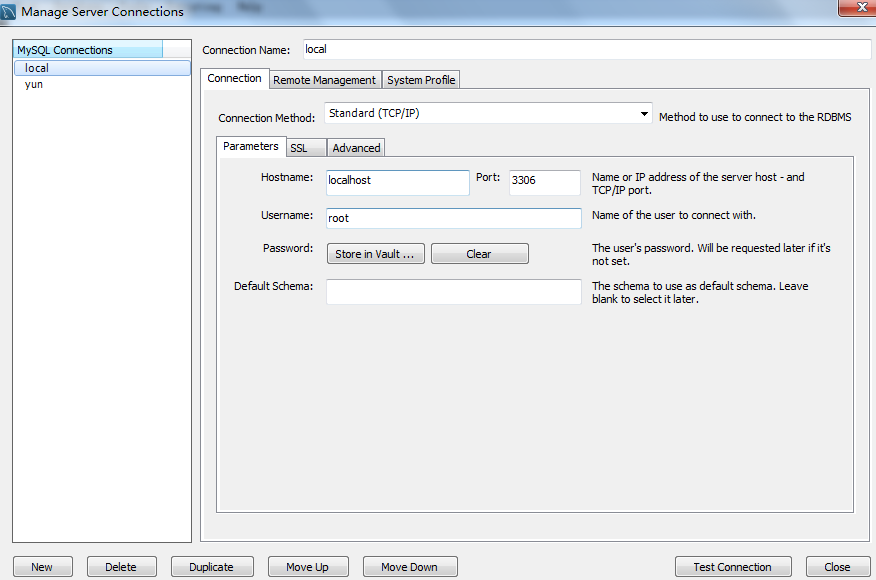Click into the Port field

pos(545,182)
